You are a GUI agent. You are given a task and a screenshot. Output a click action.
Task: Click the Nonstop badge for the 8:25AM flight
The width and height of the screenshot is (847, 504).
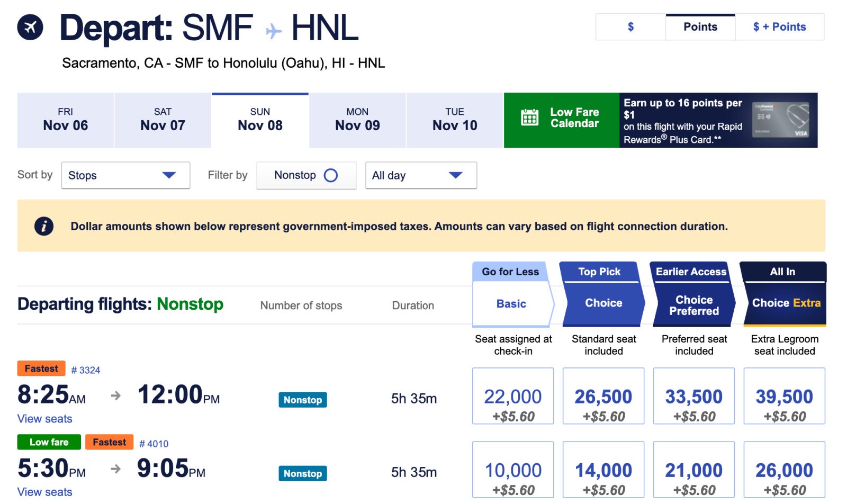click(303, 400)
